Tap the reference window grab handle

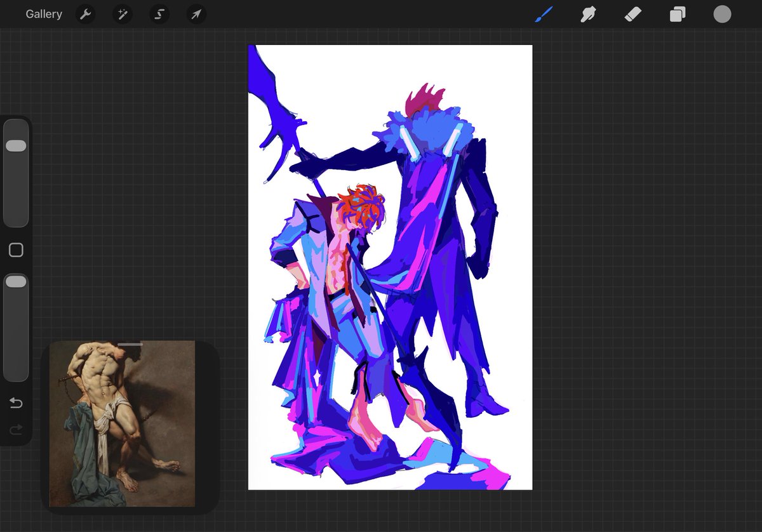pos(130,345)
